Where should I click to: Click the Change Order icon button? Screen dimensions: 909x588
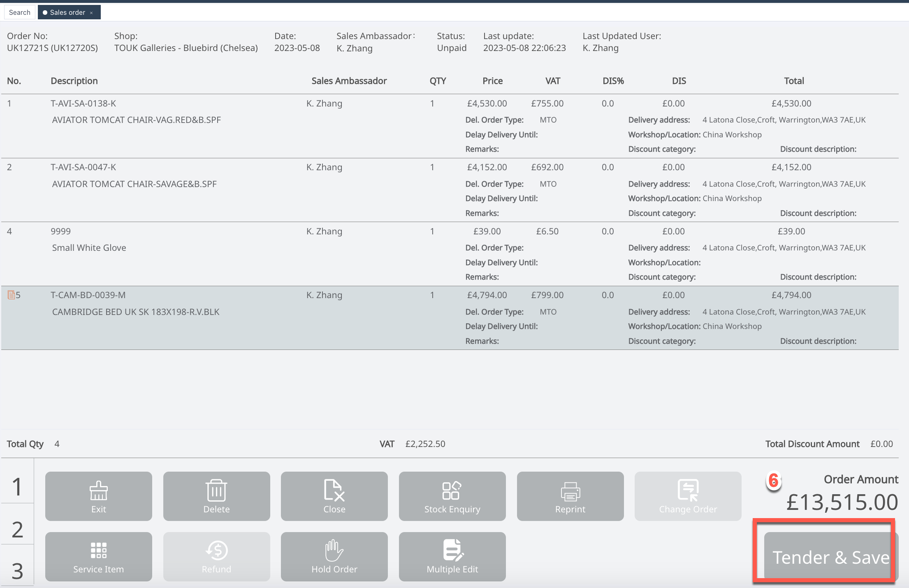[688, 496]
